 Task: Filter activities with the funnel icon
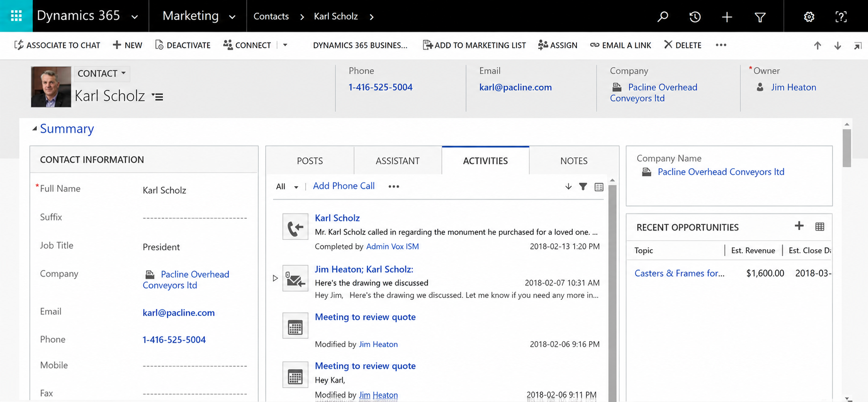583,187
